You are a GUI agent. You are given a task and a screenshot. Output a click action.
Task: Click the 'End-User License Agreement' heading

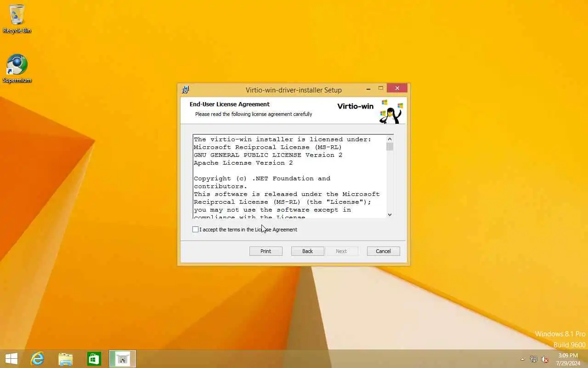[230, 104]
